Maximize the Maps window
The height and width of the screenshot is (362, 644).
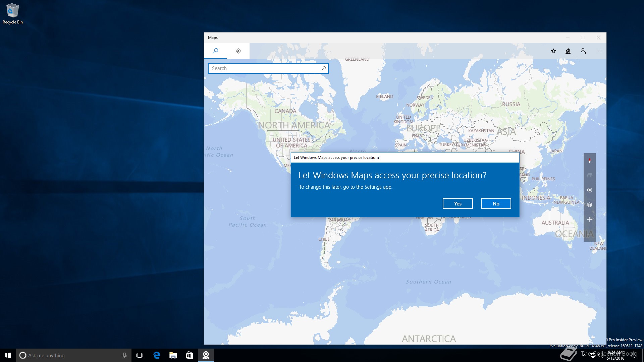[x=583, y=38]
